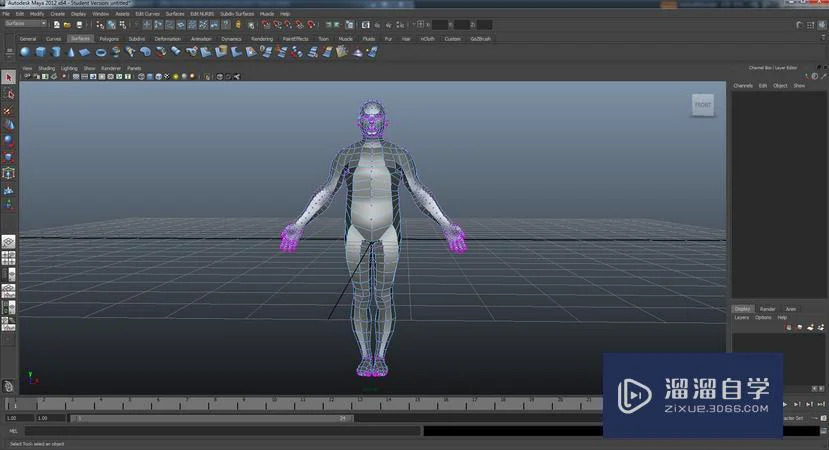Open the shelf options menu at left of shelf
This screenshot has height=450, width=829.
[x=9, y=52]
